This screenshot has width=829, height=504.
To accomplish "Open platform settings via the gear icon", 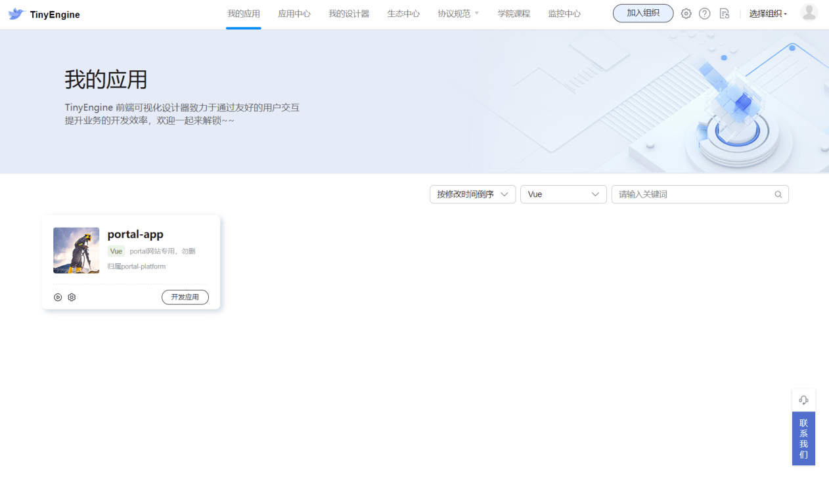I will (686, 13).
